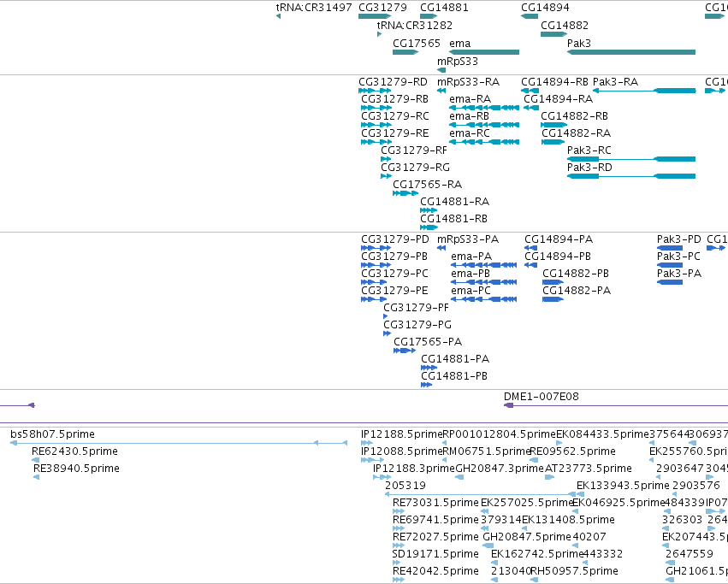Open protein CG14882-PA

577,291
